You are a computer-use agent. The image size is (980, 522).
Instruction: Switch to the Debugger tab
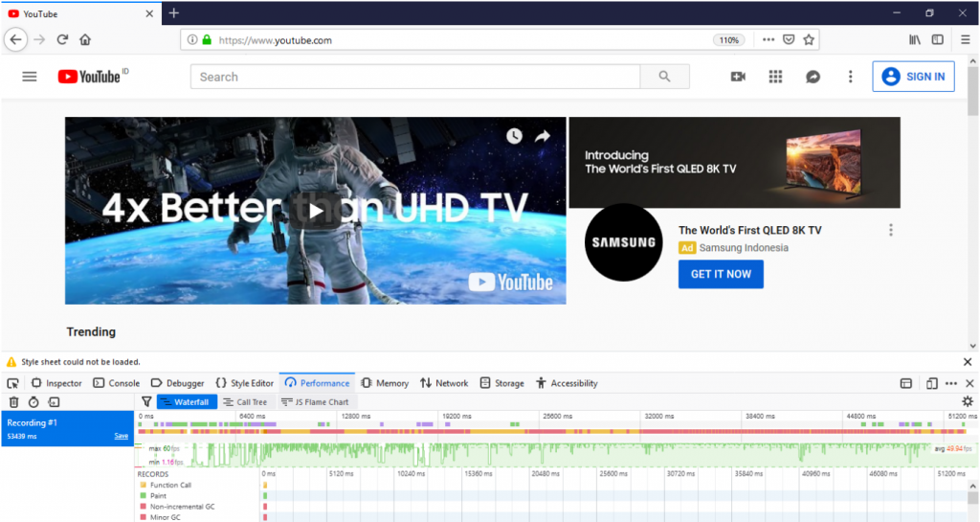[177, 383]
